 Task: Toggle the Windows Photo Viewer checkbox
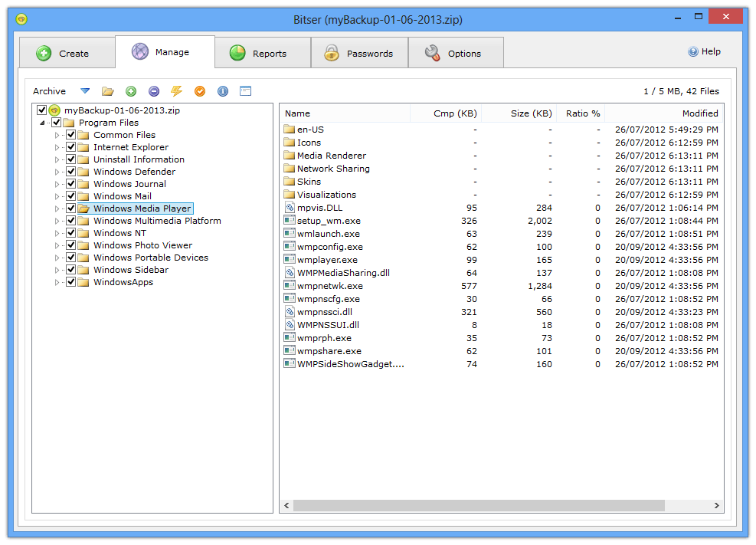tap(71, 245)
